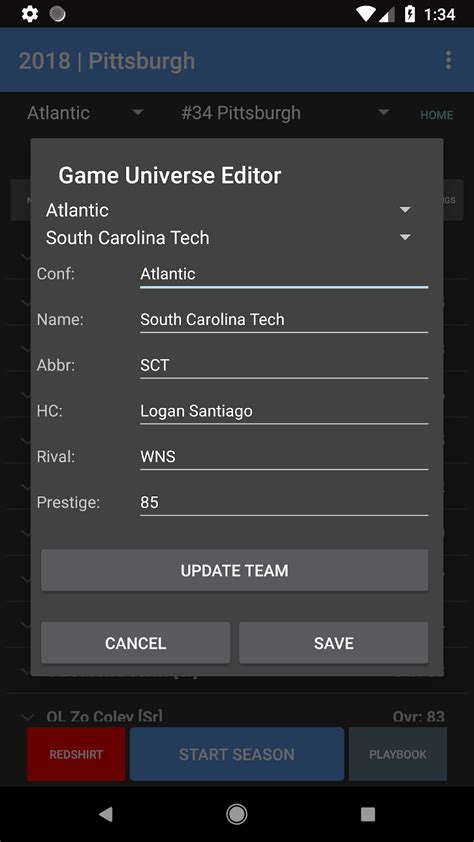Click the Save button
Viewport: 474px width, 842px height.
coord(334,643)
